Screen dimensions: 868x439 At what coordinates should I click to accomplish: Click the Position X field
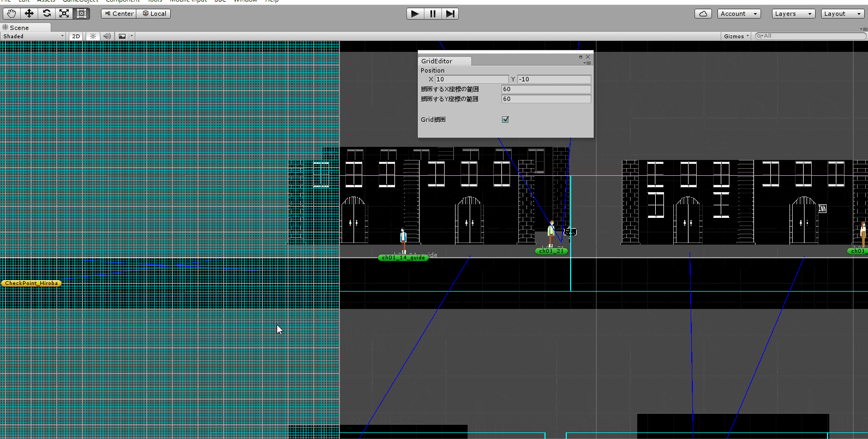pyautogui.click(x=472, y=79)
